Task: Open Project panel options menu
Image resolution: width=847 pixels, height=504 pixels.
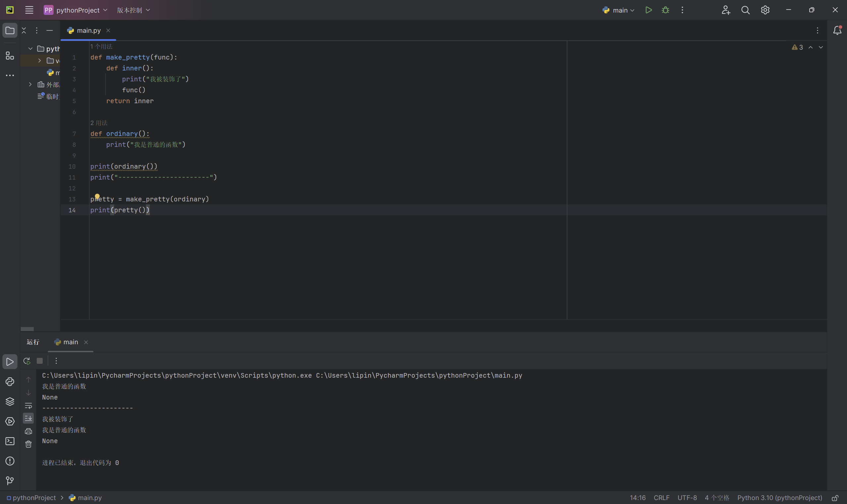Action: [x=36, y=30]
